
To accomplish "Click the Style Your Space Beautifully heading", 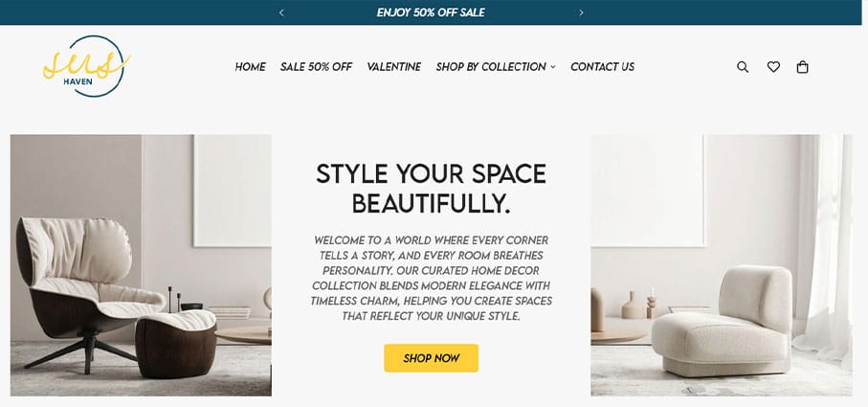I will (x=432, y=189).
